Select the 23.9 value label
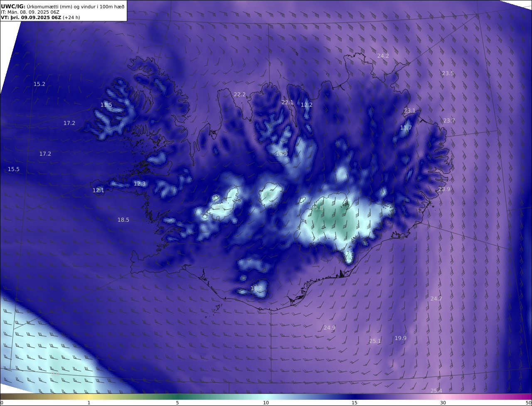This screenshot has width=532, height=406. tap(444, 189)
